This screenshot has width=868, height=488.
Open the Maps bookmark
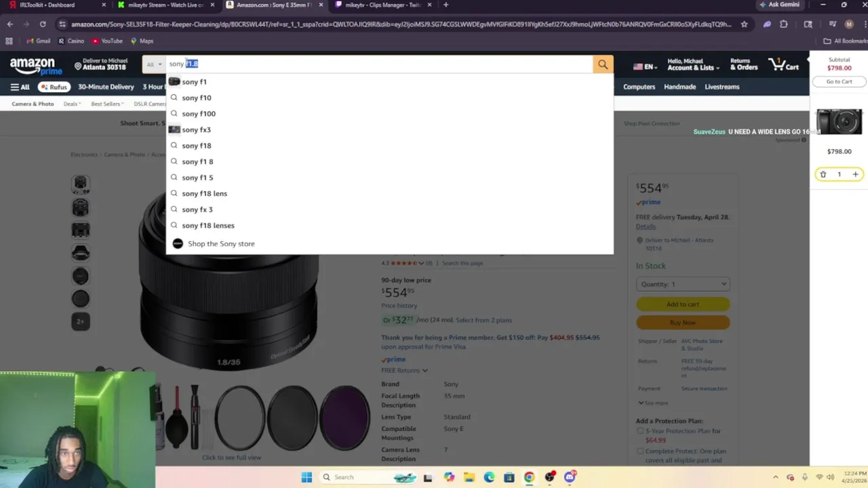coord(142,41)
